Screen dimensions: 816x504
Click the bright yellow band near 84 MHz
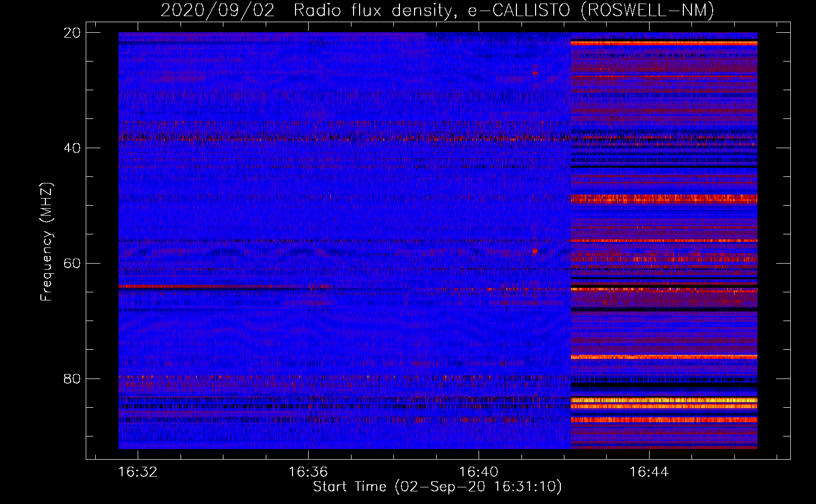pos(664,400)
